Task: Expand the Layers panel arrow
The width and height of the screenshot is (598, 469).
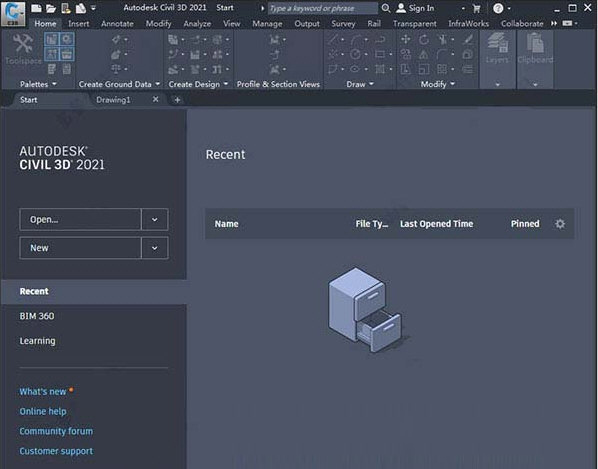Action: [497, 85]
